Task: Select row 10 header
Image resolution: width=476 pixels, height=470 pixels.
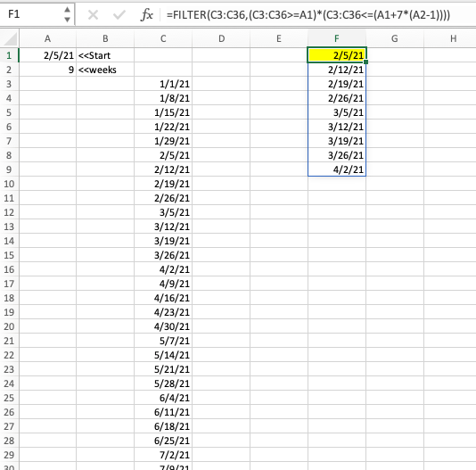Action: pyautogui.click(x=9, y=184)
